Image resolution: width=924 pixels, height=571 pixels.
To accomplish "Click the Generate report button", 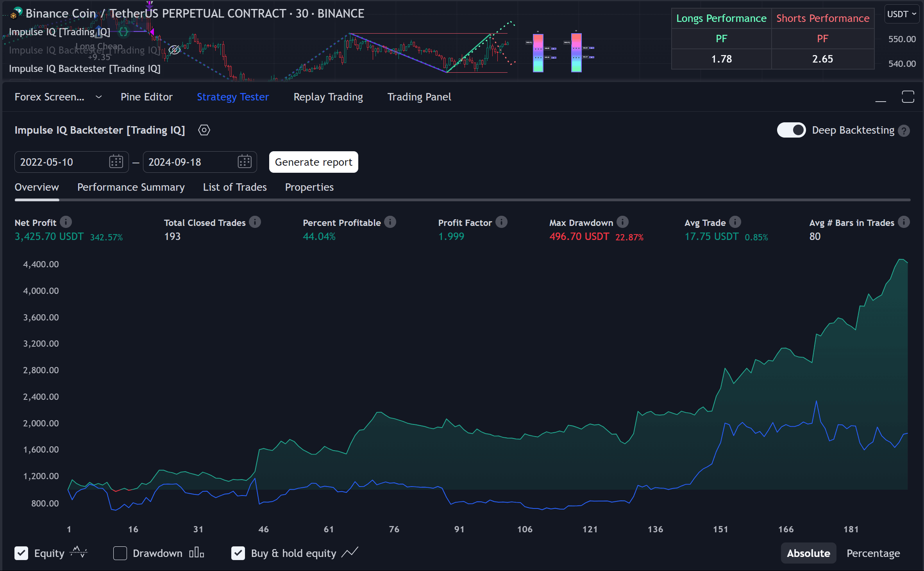I will (x=314, y=162).
